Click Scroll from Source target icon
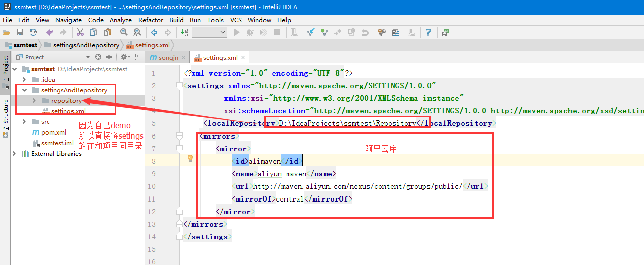 point(98,57)
